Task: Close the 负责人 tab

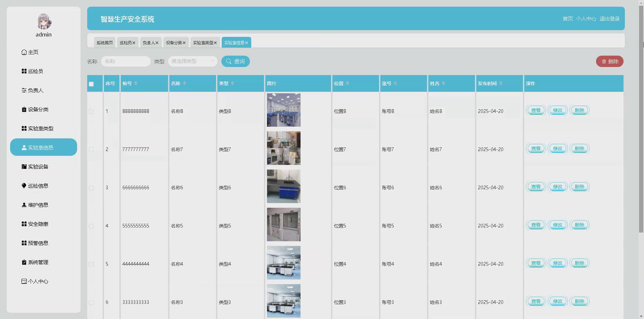Action: 157,43
